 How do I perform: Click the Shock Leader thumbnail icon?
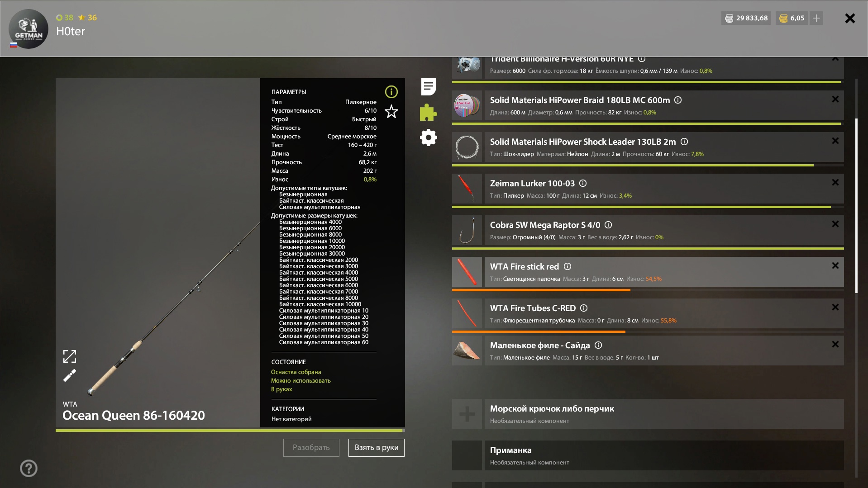click(467, 147)
